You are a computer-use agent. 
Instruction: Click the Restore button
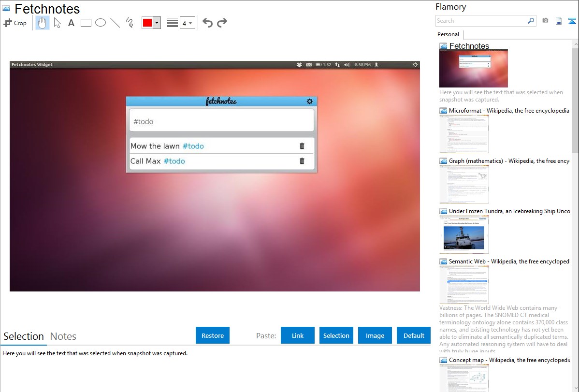coord(213,335)
